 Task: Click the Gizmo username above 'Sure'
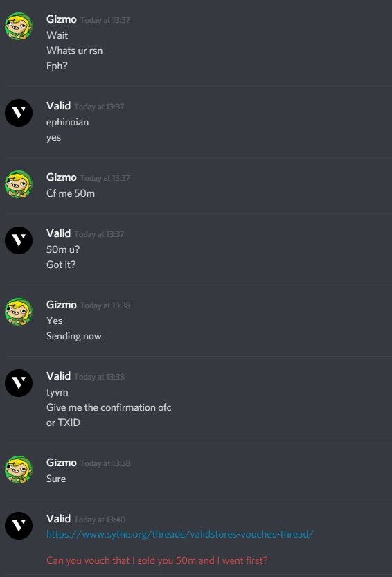coord(62,463)
